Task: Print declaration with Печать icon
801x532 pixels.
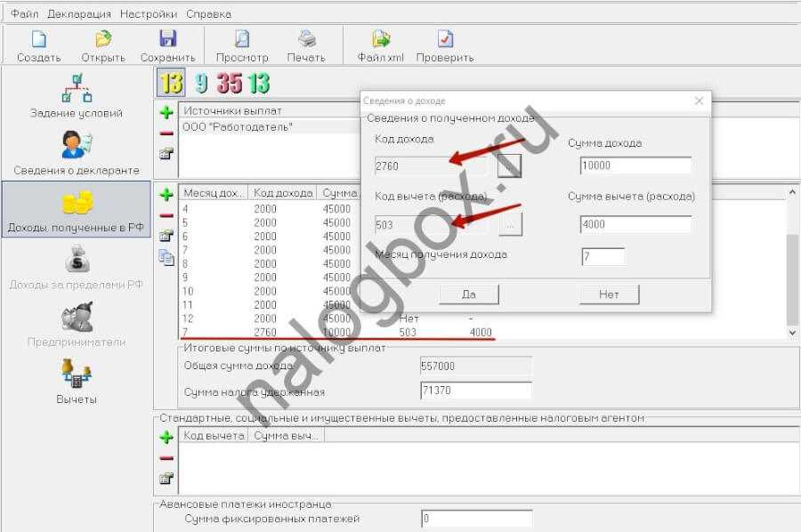Action: click(306, 44)
